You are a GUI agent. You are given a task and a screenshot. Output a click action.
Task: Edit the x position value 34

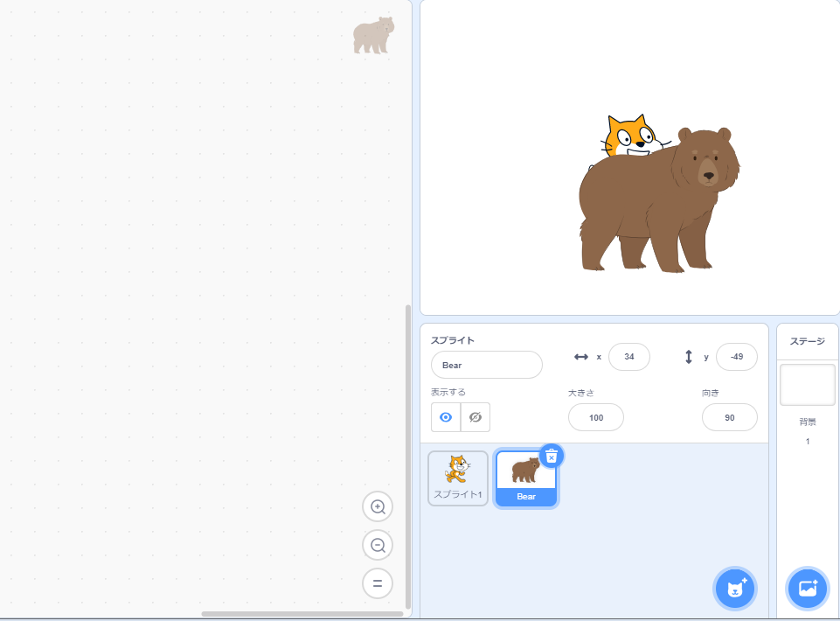(x=629, y=357)
